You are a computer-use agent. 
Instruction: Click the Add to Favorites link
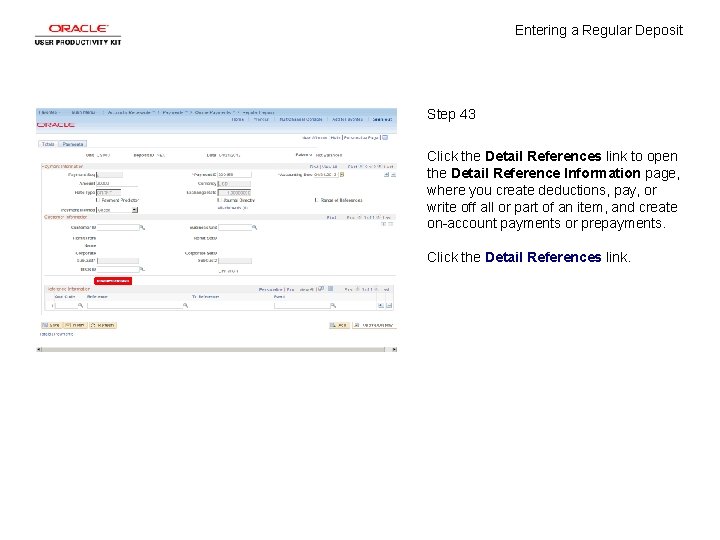coord(347,119)
